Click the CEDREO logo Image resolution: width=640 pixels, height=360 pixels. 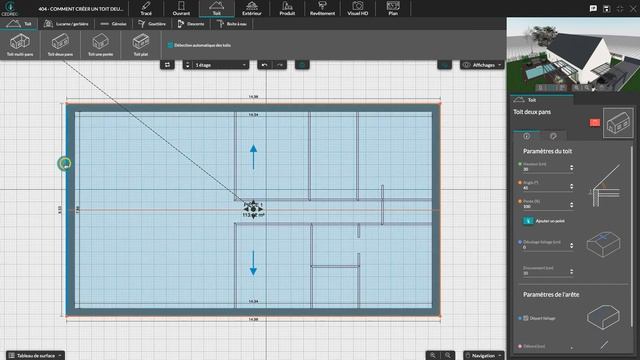point(9,8)
